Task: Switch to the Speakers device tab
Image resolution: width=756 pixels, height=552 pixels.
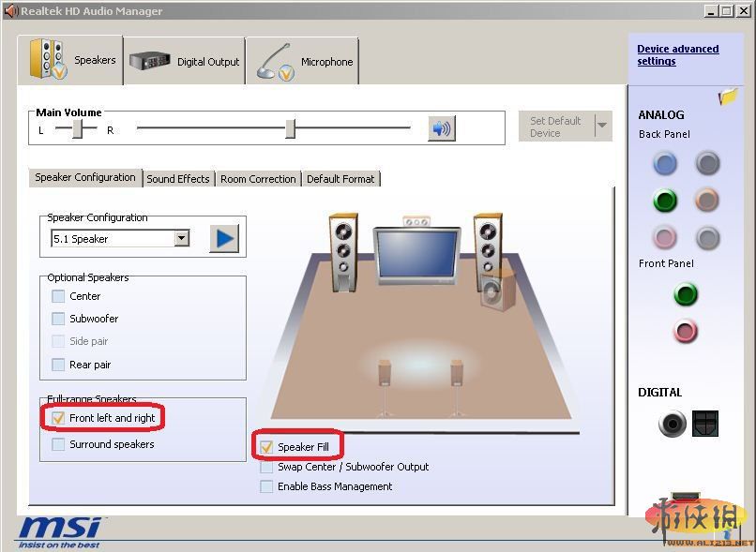Action: coord(70,60)
